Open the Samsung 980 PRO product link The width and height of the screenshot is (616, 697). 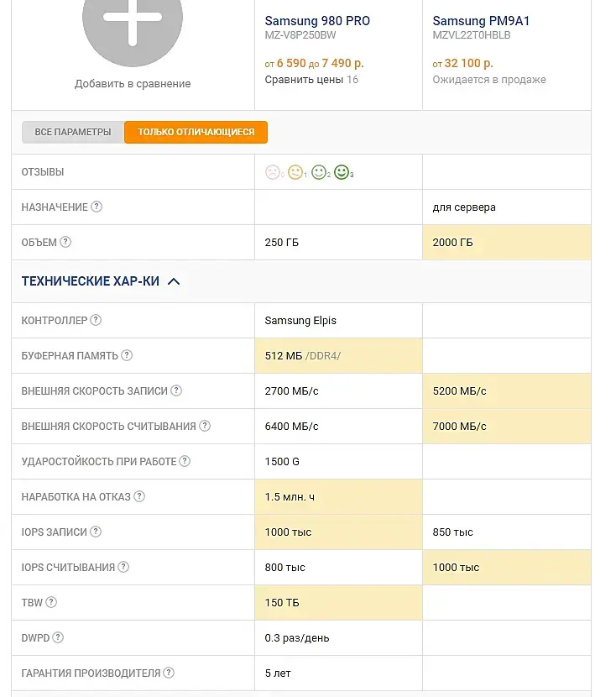[317, 21]
